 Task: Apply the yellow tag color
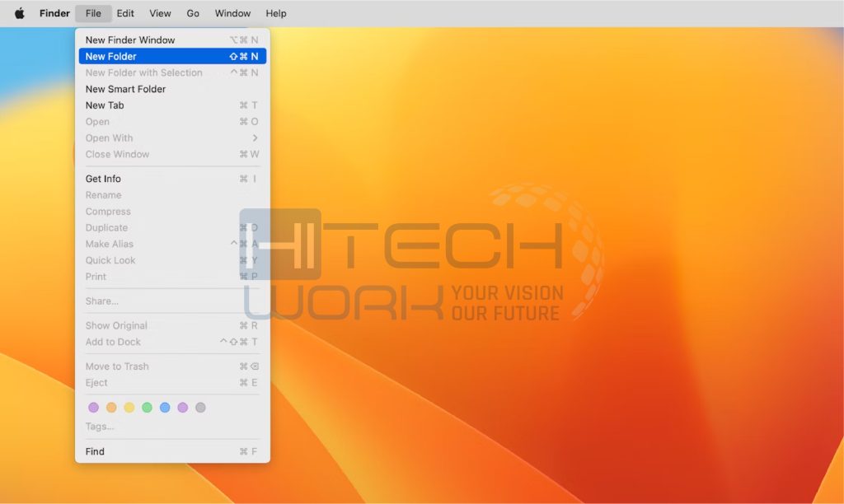129,408
